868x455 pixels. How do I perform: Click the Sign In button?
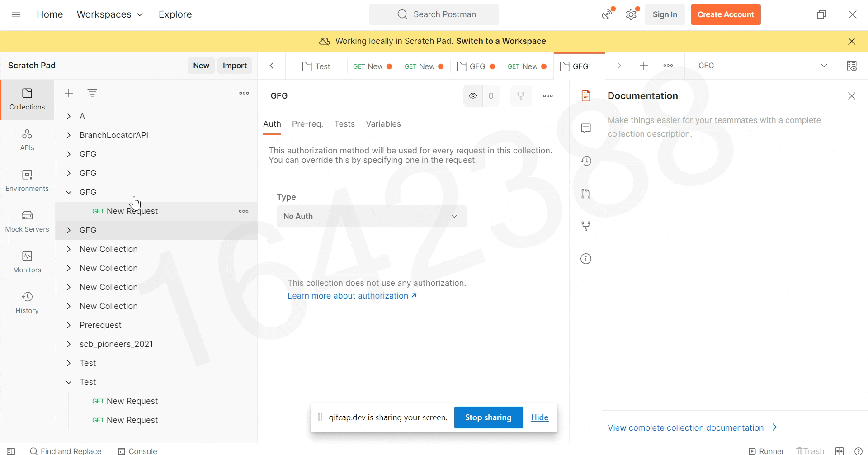(665, 14)
